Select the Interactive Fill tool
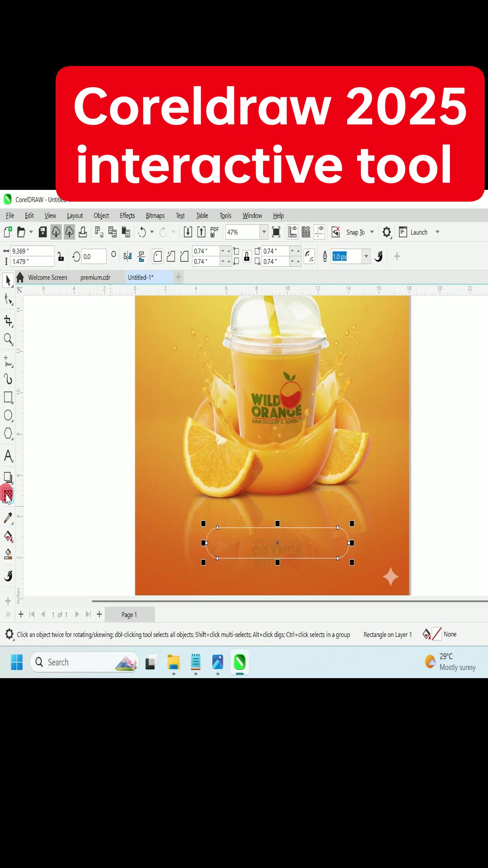 click(x=8, y=537)
